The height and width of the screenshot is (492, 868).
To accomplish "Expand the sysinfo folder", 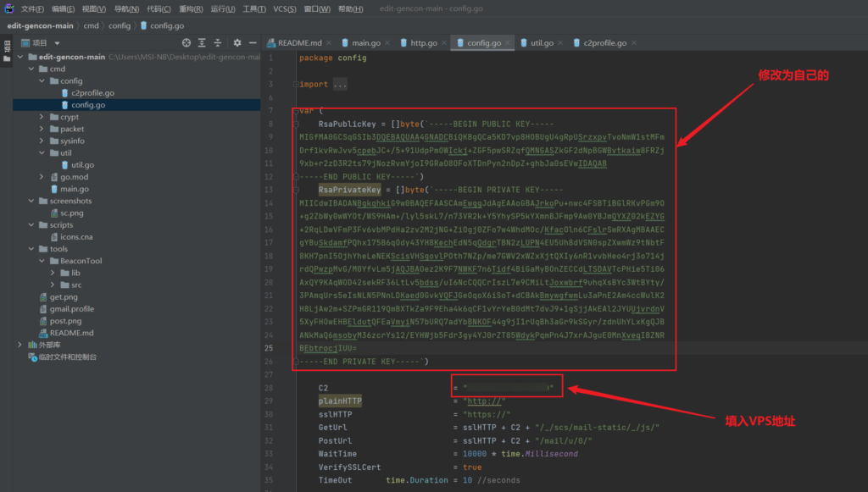I will (42, 141).
